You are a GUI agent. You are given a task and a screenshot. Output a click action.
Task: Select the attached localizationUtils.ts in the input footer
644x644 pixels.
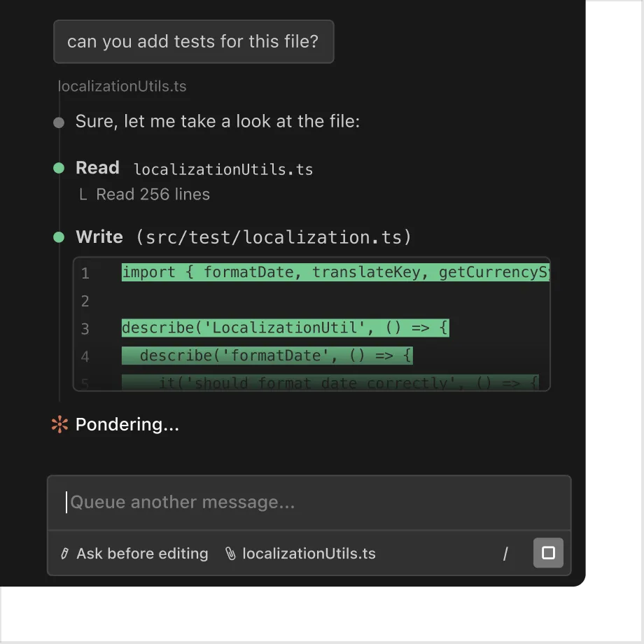click(x=309, y=554)
